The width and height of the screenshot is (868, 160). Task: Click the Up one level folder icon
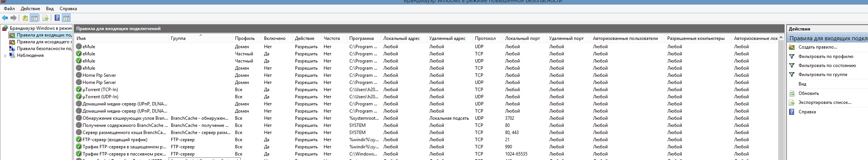pos(25,18)
